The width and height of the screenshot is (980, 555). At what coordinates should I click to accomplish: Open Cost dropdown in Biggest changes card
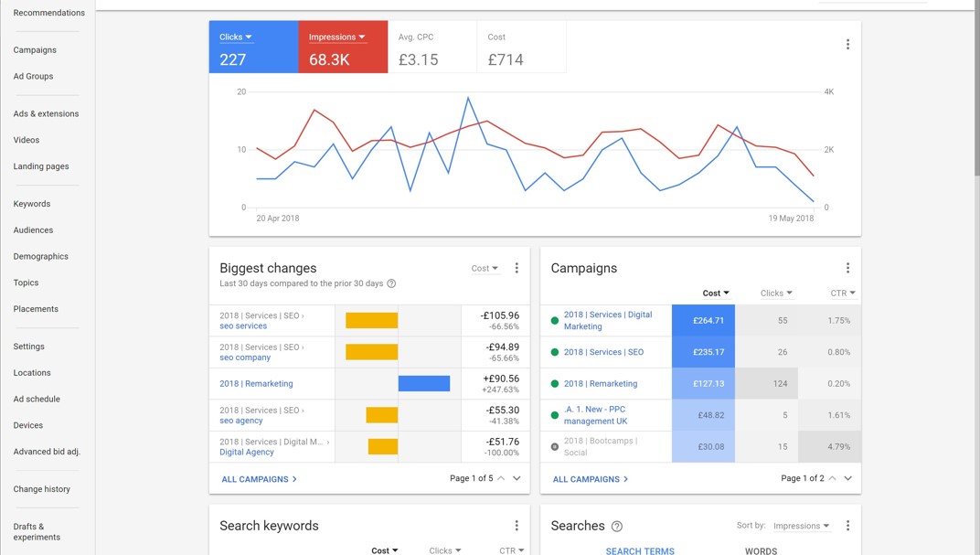coord(485,268)
